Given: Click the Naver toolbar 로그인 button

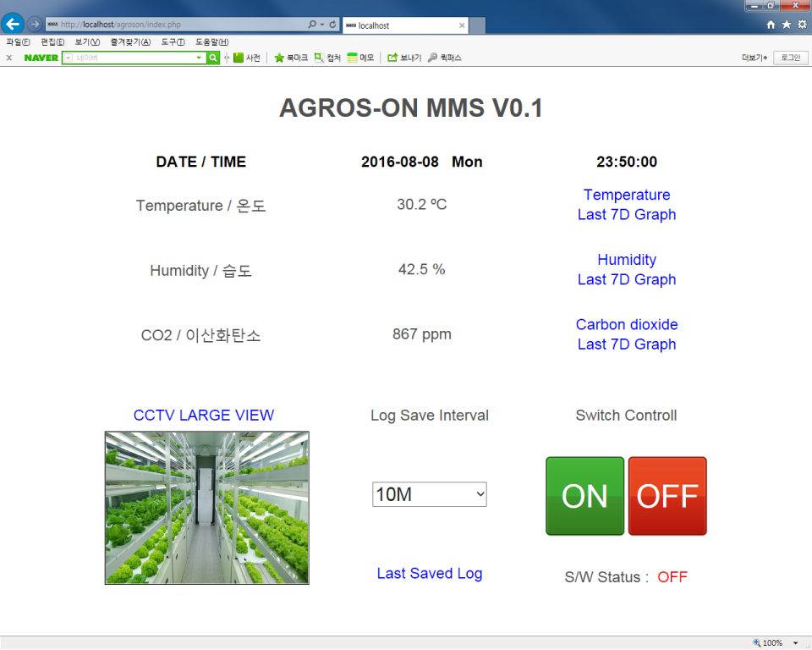Looking at the screenshot, I should click(790, 58).
